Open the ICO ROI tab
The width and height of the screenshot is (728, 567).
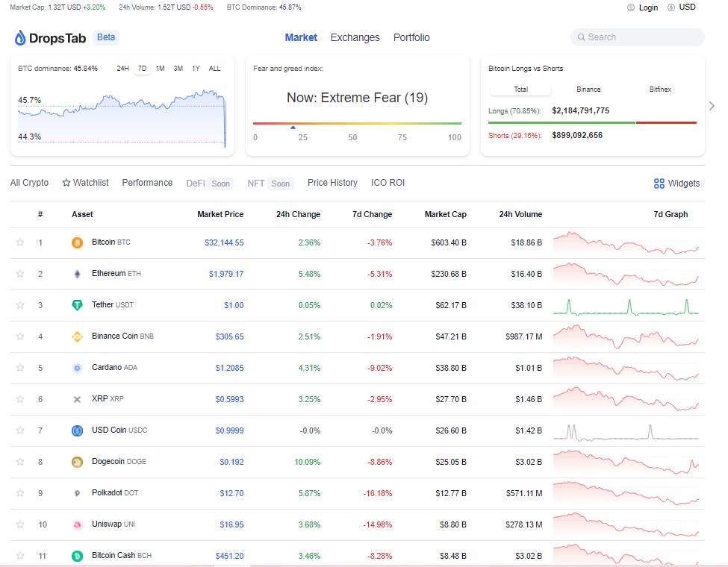click(388, 183)
